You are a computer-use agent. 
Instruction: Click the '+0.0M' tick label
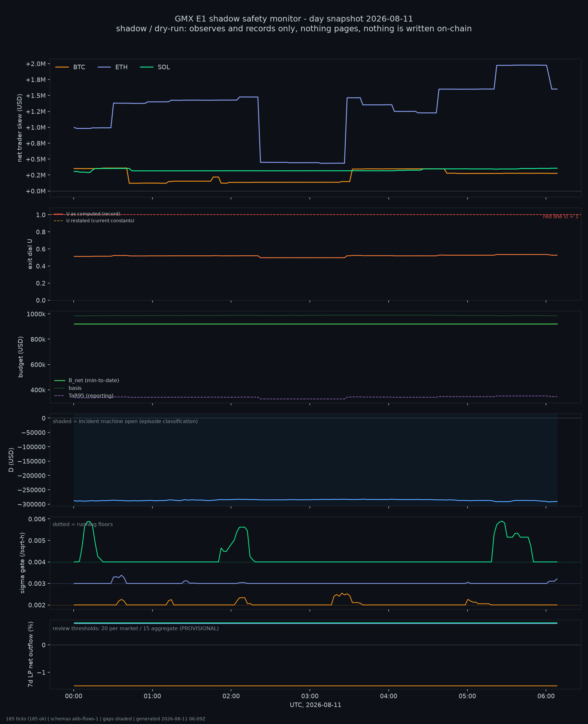pyautogui.click(x=36, y=191)
